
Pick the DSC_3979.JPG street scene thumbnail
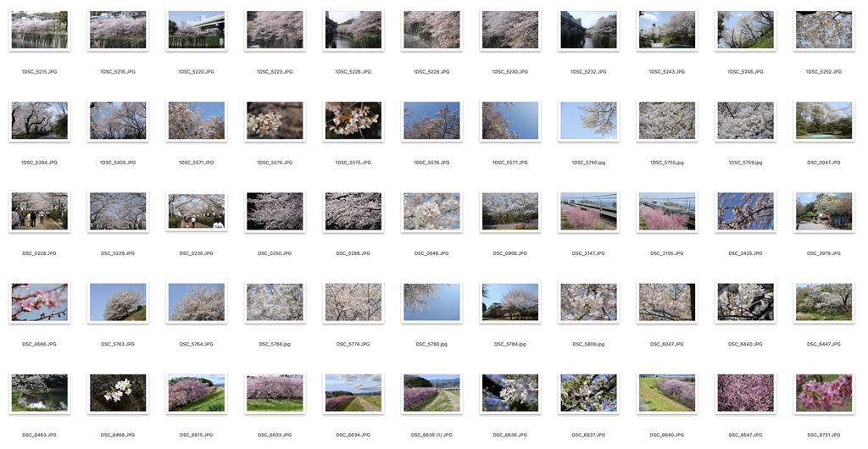(x=824, y=211)
